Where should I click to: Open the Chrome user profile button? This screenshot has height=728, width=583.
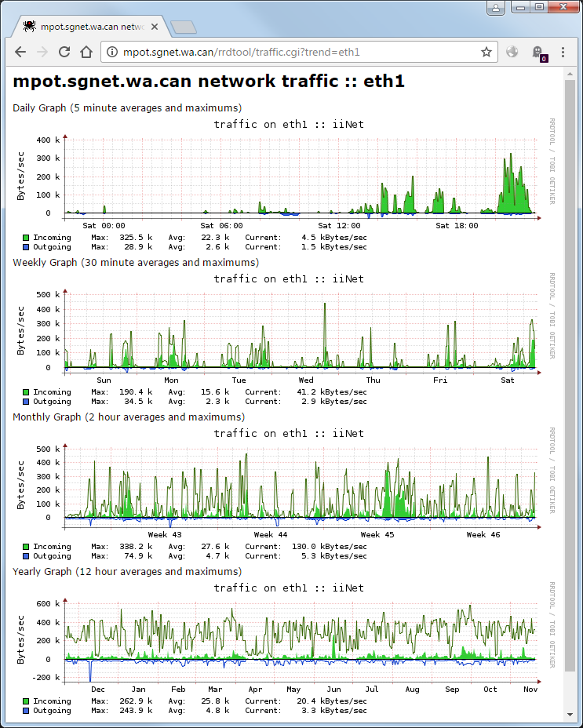pyautogui.click(x=496, y=7)
